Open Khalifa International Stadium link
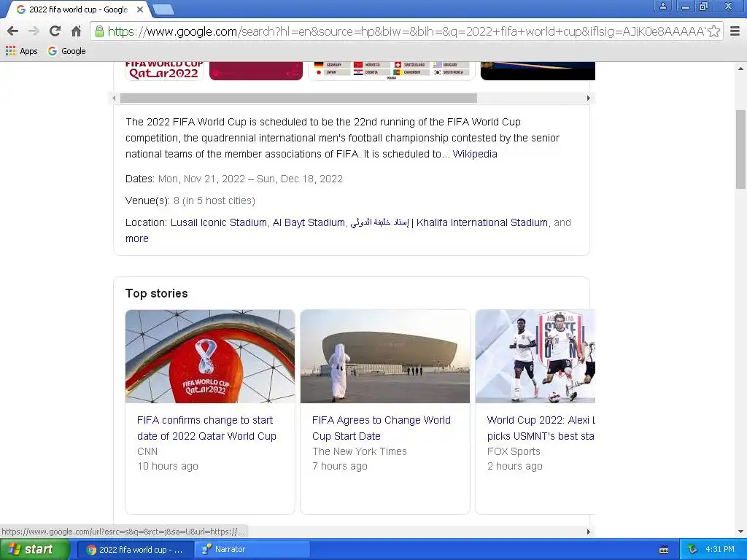Image resolution: width=747 pixels, height=560 pixels. [482, 222]
